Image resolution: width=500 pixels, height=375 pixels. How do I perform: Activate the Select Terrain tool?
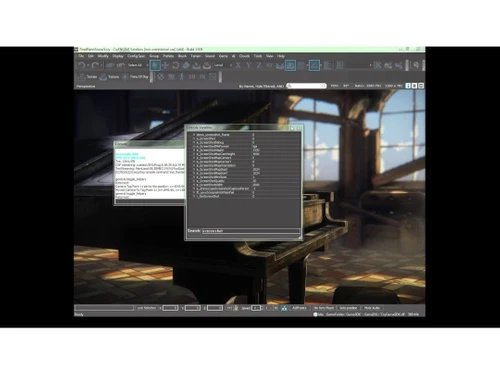point(196,65)
